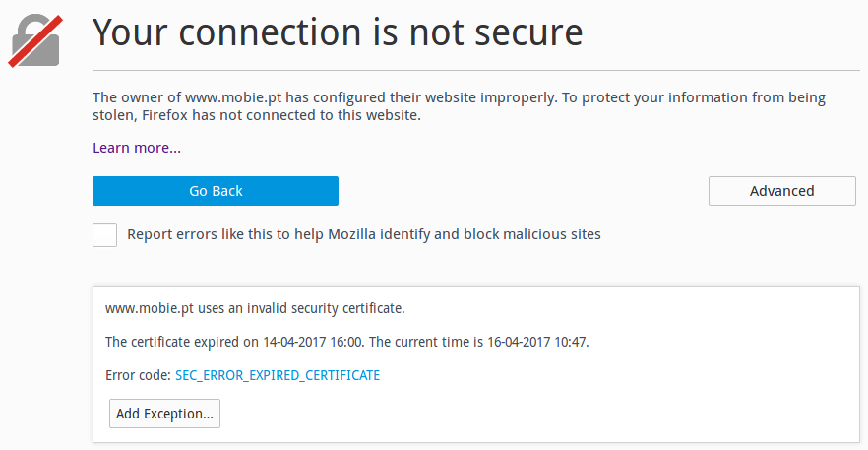Click the Add Exception button
The width and height of the screenshot is (868, 450).
pos(164,414)
